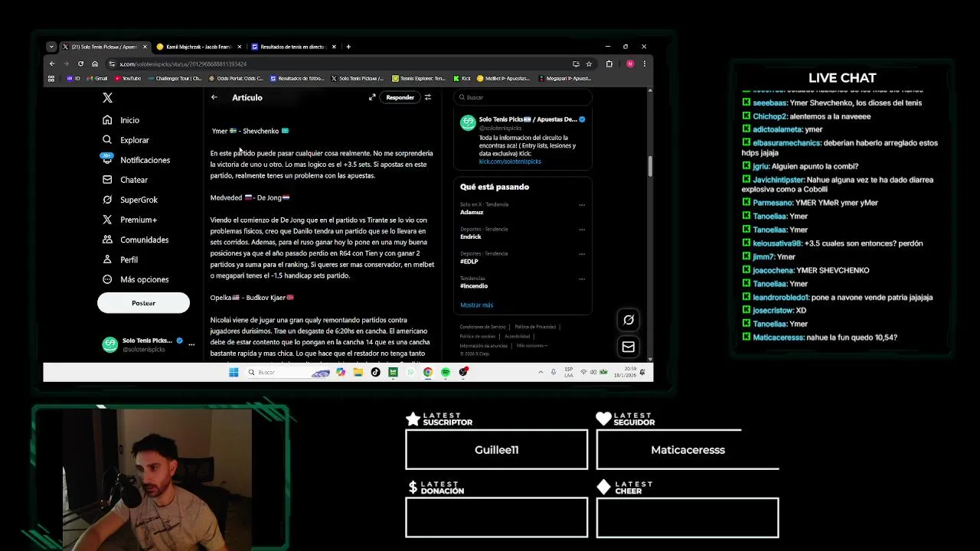The height and width of the screenshot is (551, 980).
Task: Open Comunidades in X sidebar
Action: [x=136, y=240]
